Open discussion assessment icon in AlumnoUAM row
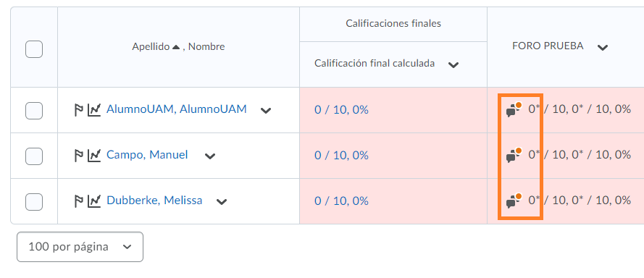This screenshot has height=278, width=644. click(514, 109)
